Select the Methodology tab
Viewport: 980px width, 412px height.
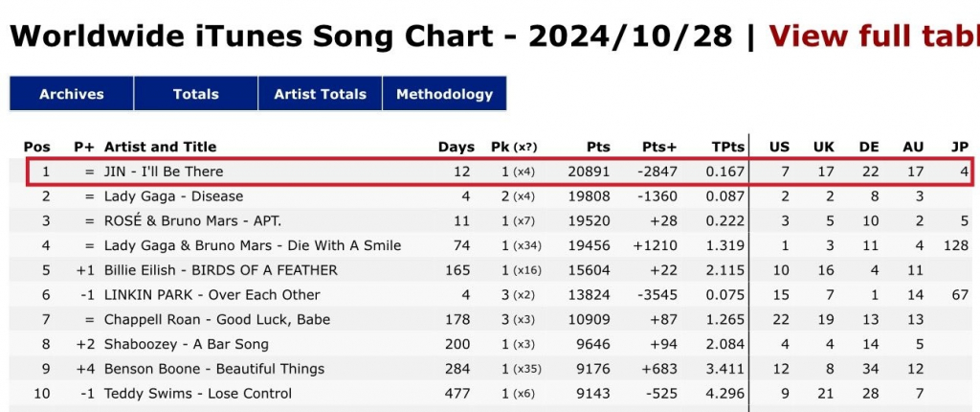point(444,94)
